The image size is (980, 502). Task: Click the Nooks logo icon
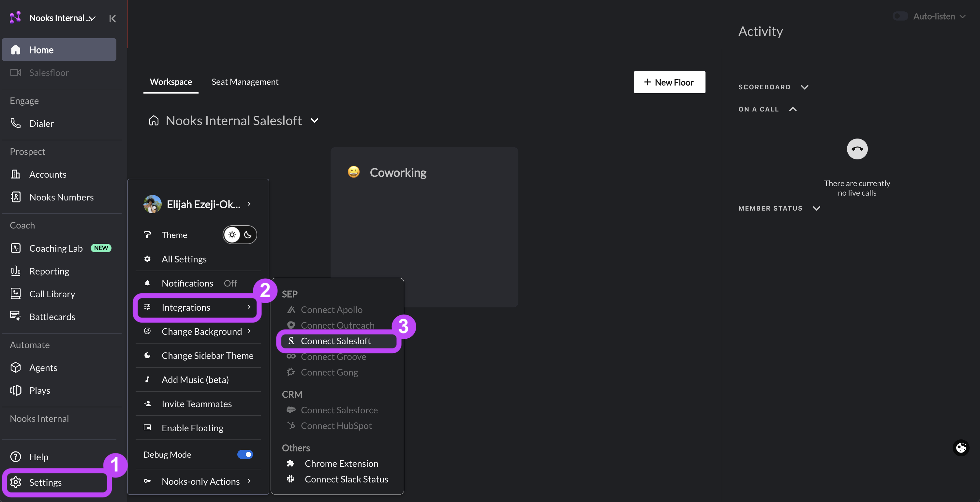(x=15, y=18)
